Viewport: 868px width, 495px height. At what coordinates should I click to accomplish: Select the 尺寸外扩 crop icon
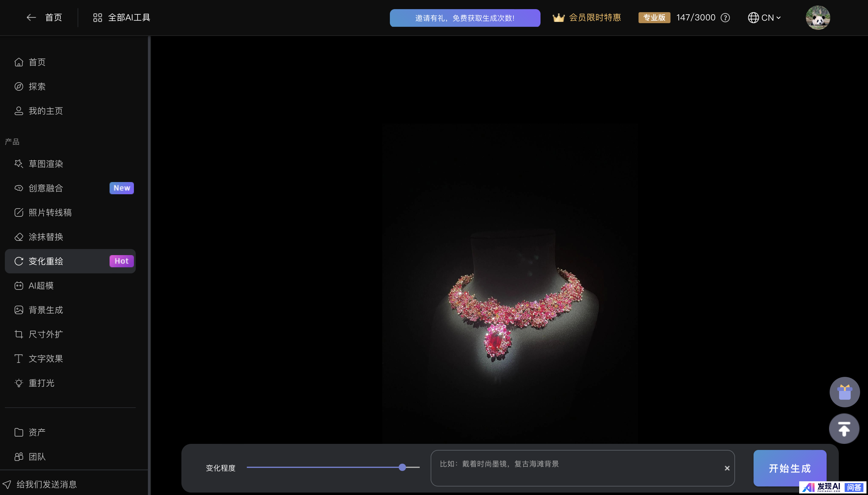pos(19,334)
